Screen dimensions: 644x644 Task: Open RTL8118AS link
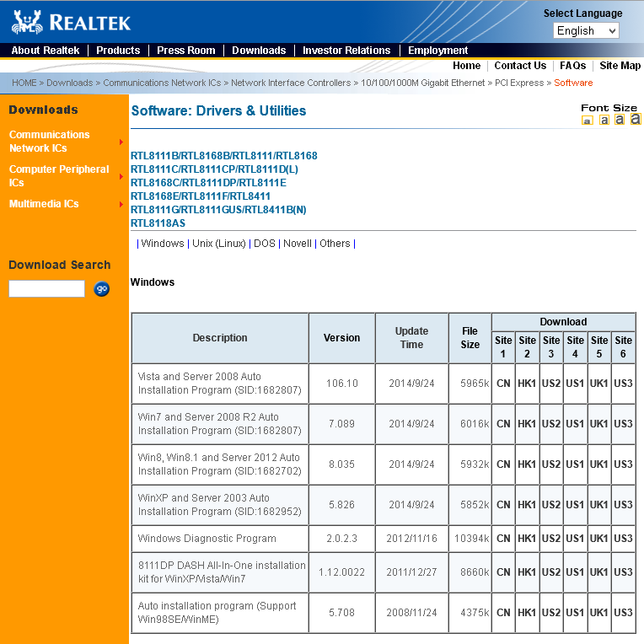click(x=158, y=223)
